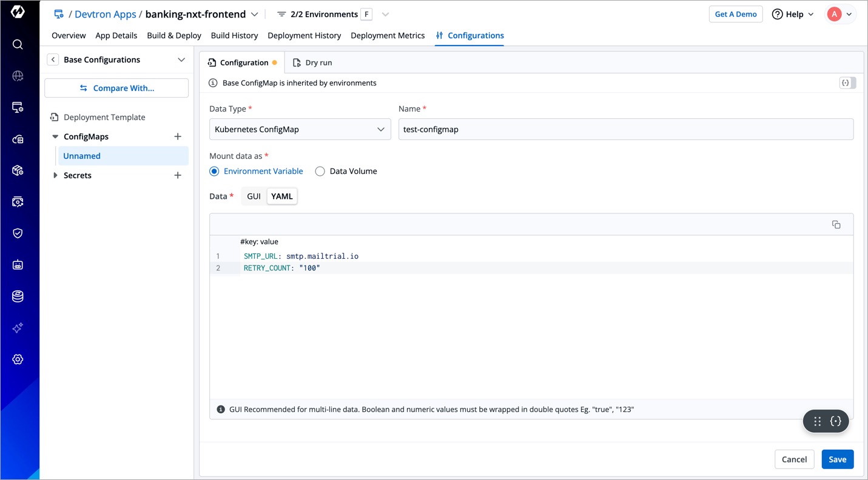Switch to the Dry run tab
The width and height of the screenshot is (868, 480).
tap(312, 62)
